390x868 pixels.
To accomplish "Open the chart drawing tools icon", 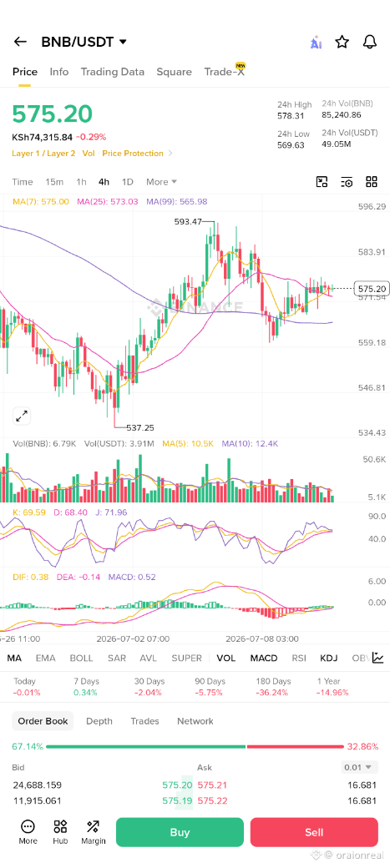I will 322,182.
